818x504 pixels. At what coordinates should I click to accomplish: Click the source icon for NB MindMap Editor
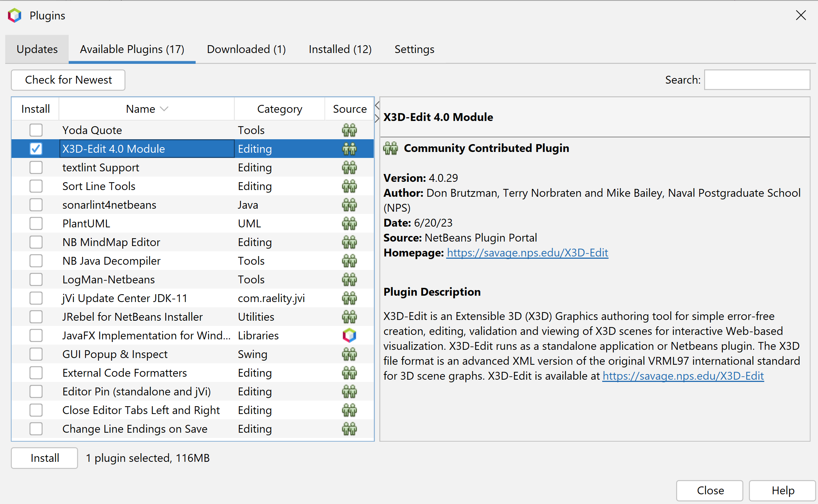[349, 242]
